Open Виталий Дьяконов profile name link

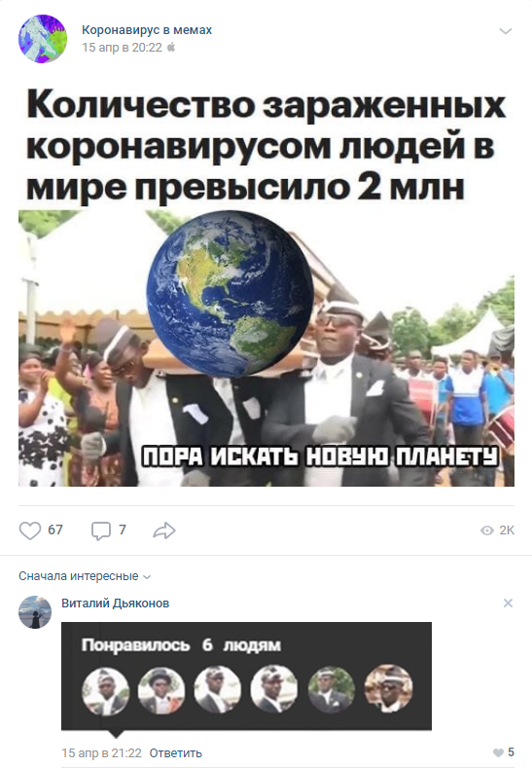[116, 603]
